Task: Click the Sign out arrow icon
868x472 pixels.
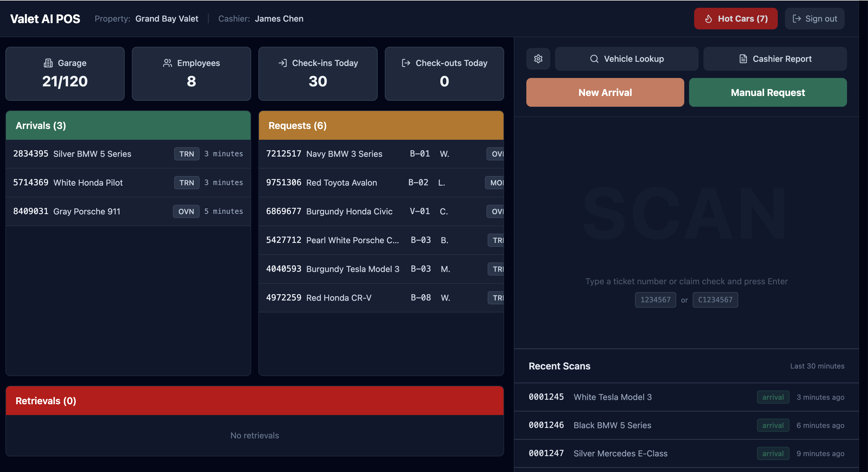Action: pyautogui.click(x=797, y=19)
